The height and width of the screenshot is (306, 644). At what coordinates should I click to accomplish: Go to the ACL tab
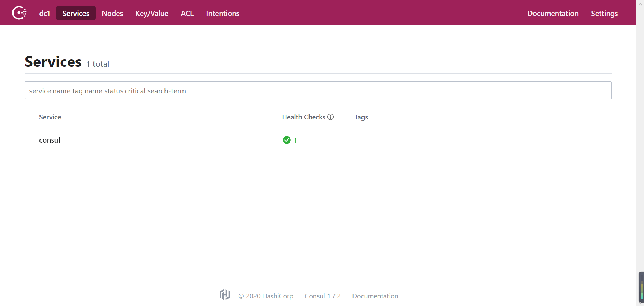click(187, 13)
